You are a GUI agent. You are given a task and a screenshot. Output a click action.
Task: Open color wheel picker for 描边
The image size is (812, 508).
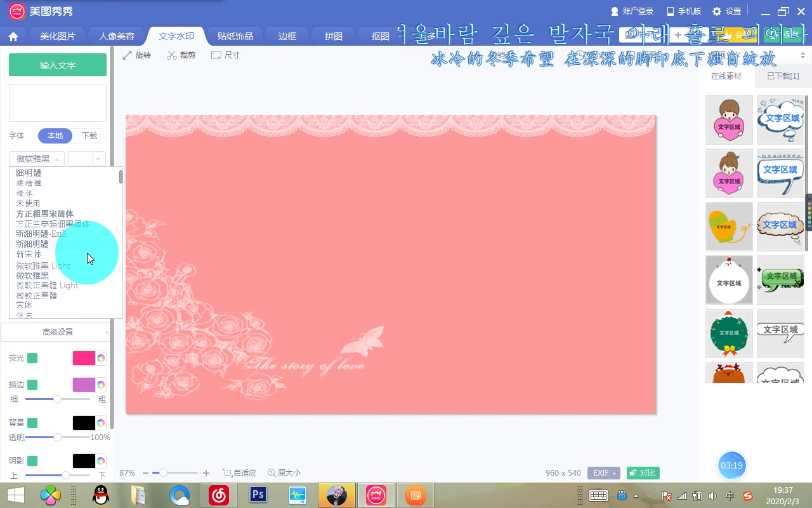[x=101, y=385]
